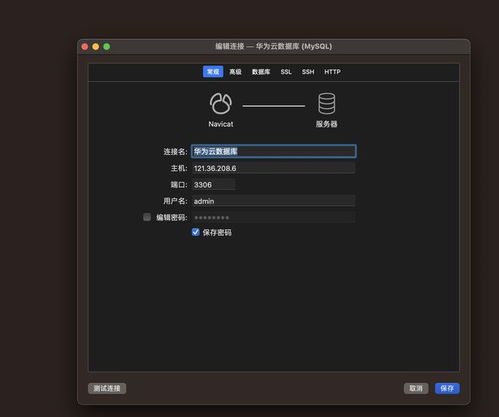Select the HTTP tab
The height and width of the screenshot is (417, 499).
pos(332,72)
